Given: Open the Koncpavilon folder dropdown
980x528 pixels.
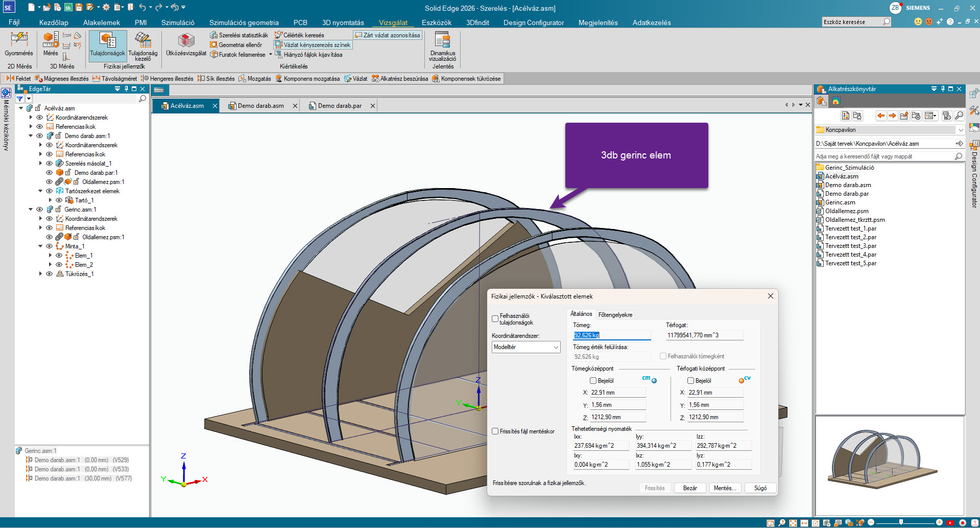Looking at the screenshot, I should (961, 130).
